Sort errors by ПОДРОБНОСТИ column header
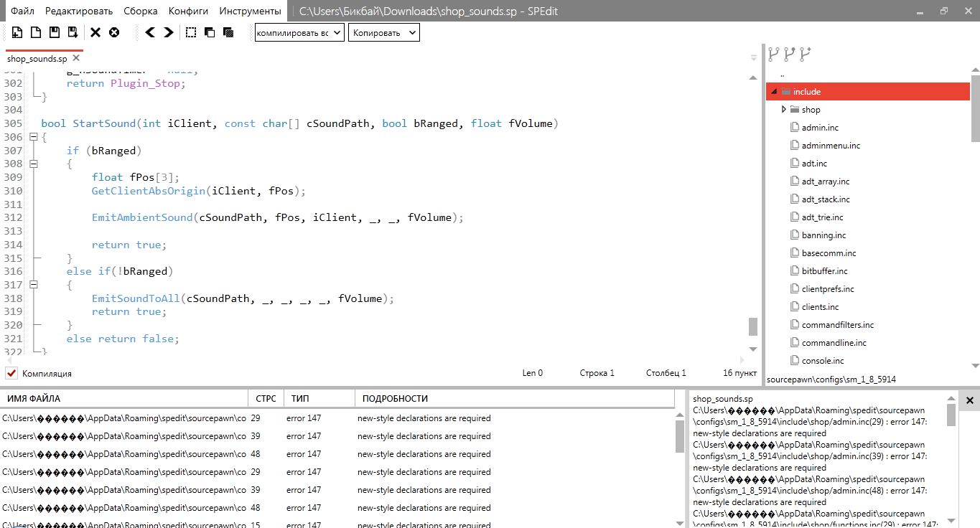 pyautogui.click(x=515, y=398)
